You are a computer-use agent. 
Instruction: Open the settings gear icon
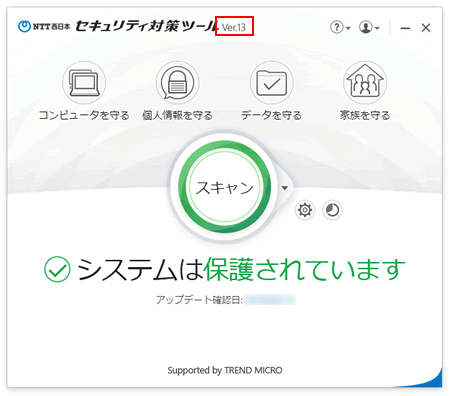(305, 210)
